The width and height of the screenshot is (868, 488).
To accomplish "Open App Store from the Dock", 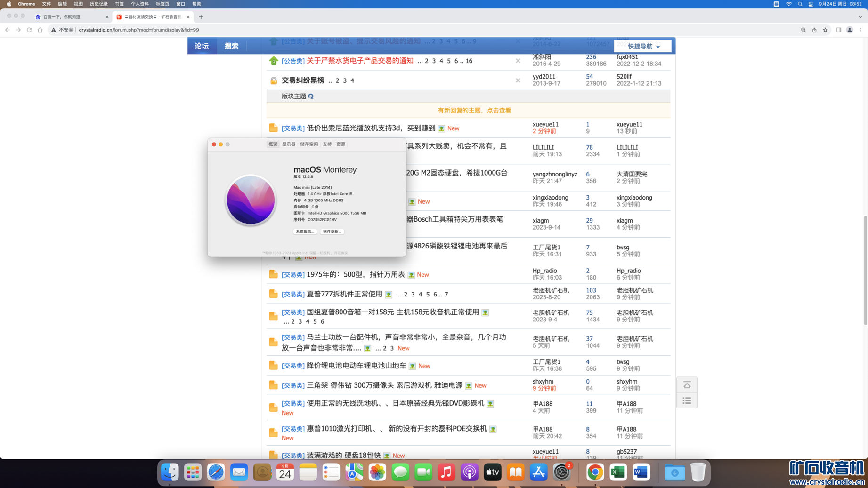I will (x=539, y=472).
